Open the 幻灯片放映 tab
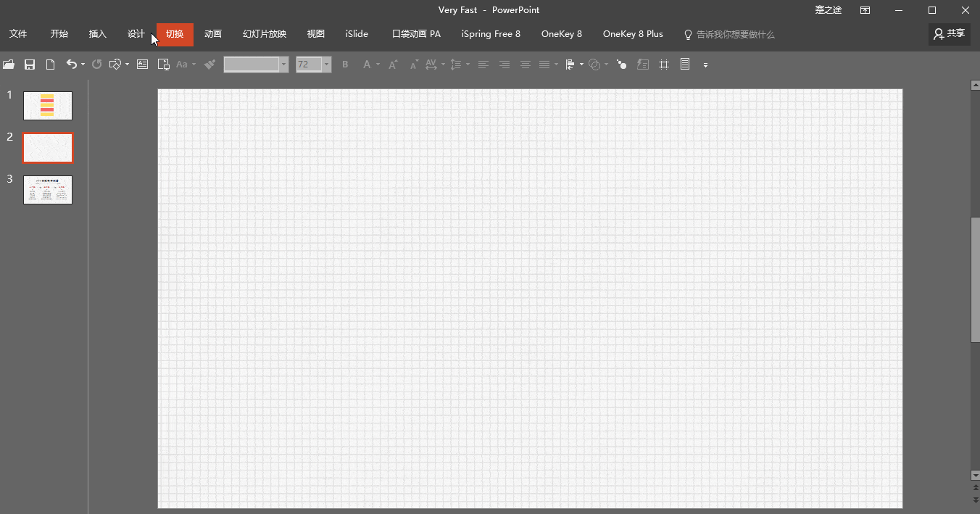 (265, 34)
